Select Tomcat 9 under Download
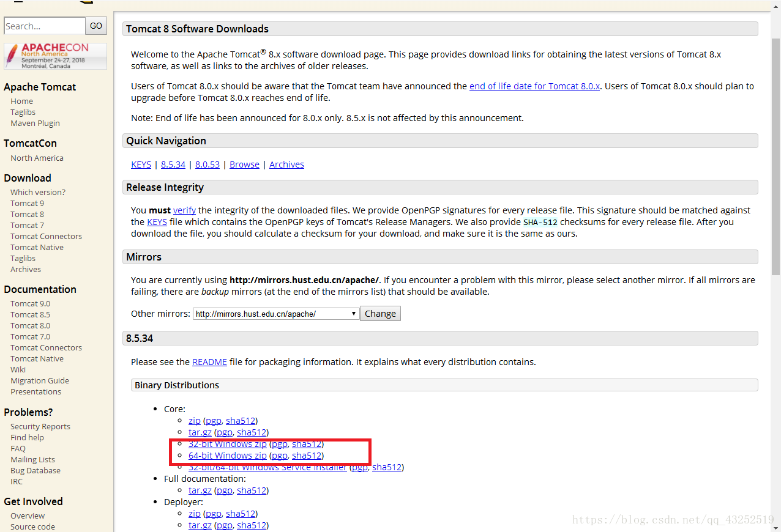This screenshot has height=532, width=781. 27,203
